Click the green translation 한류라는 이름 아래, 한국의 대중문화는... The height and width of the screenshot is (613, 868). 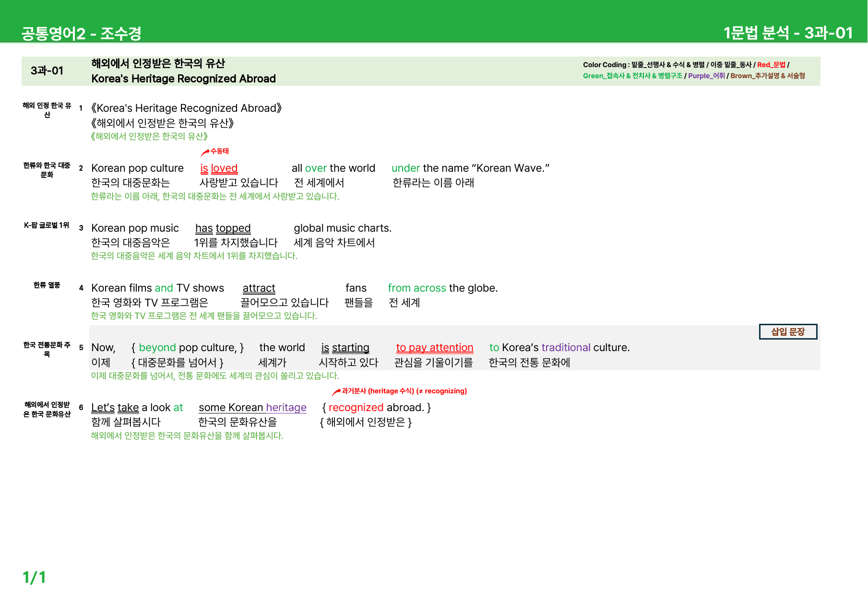215,196
